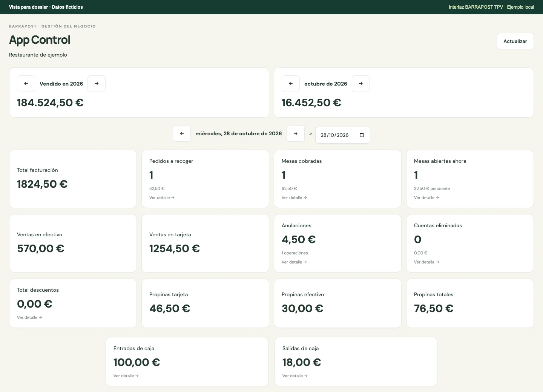Select the 184.524,50 € yearly total

pyautogui.click(x=50, y=103)
